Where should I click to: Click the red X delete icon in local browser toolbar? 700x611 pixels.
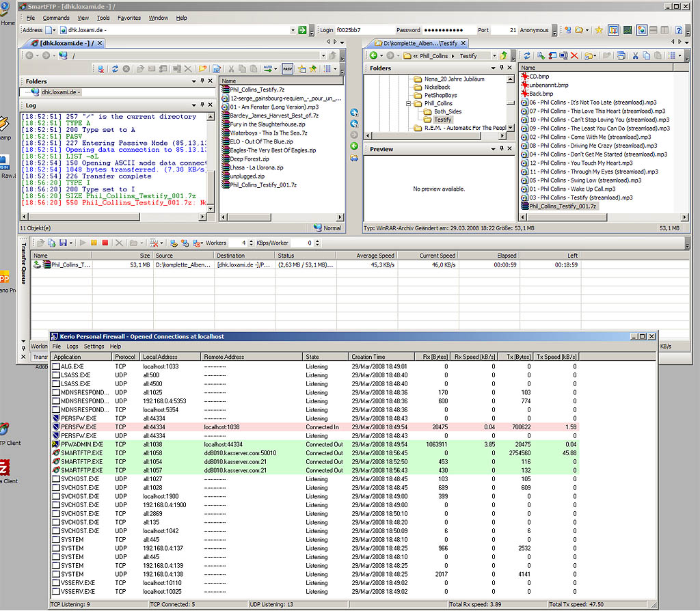(574, 55)
